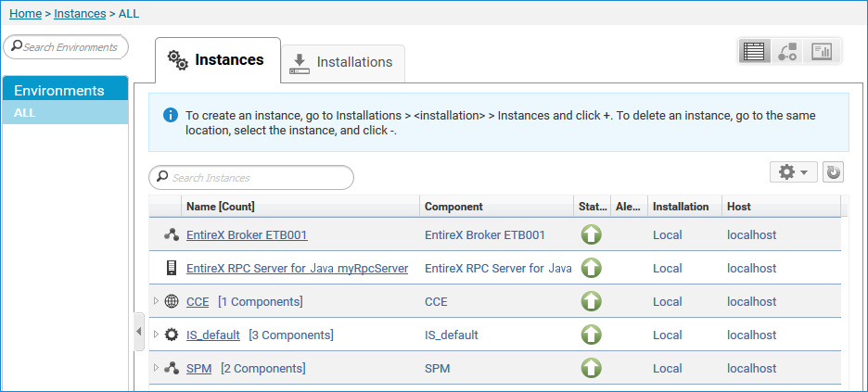Switch to the topology graph view icon
This screenshot has width=868, height=392.
click(x=787, y=51)
